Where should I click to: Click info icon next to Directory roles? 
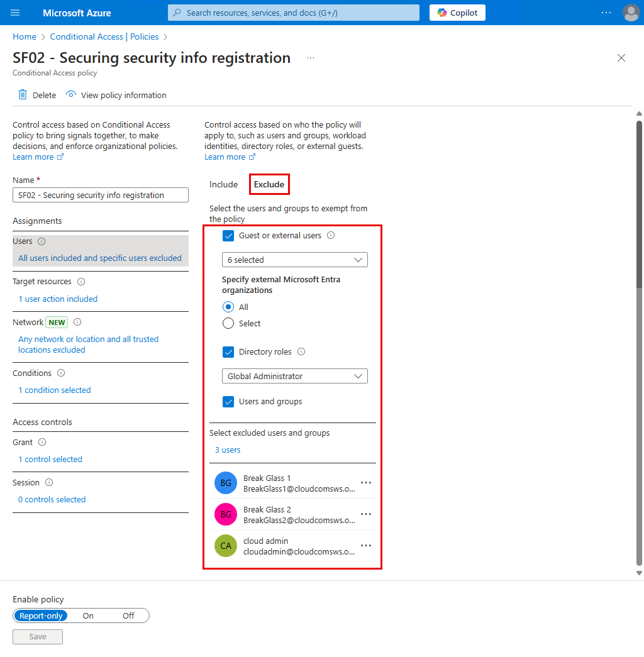301,352
